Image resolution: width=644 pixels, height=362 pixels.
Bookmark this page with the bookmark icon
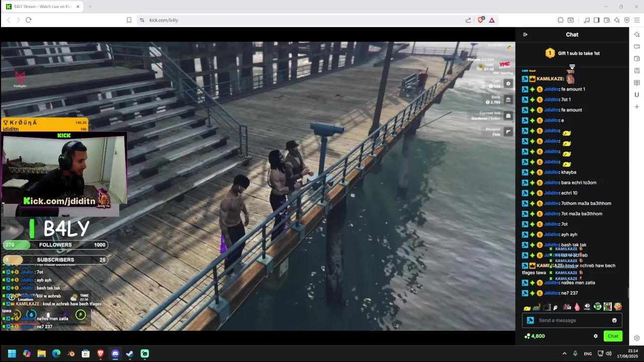pos(129,20)
